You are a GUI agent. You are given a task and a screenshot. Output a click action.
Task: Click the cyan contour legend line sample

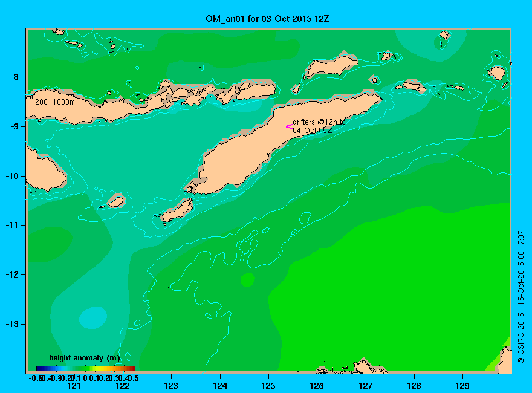[x=50, y=109]
